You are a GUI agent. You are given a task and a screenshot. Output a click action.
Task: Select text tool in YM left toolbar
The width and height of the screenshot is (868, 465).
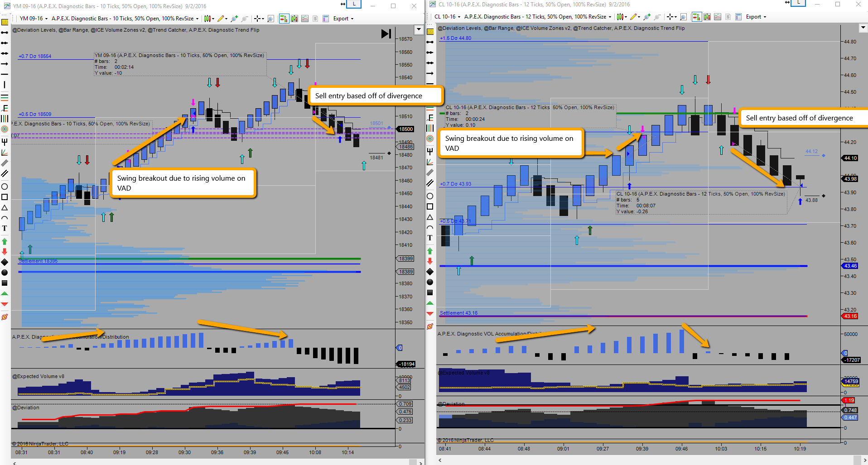click(5, 228)
